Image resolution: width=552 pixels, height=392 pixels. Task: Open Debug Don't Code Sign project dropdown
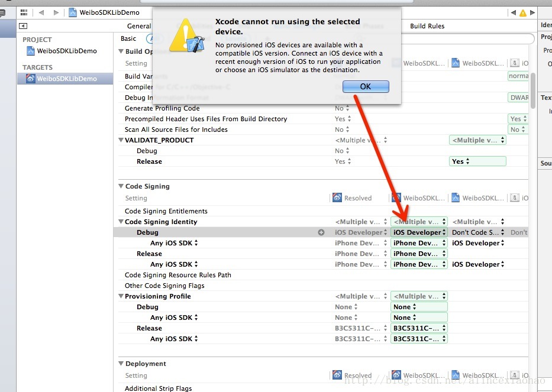coord(478,232)
